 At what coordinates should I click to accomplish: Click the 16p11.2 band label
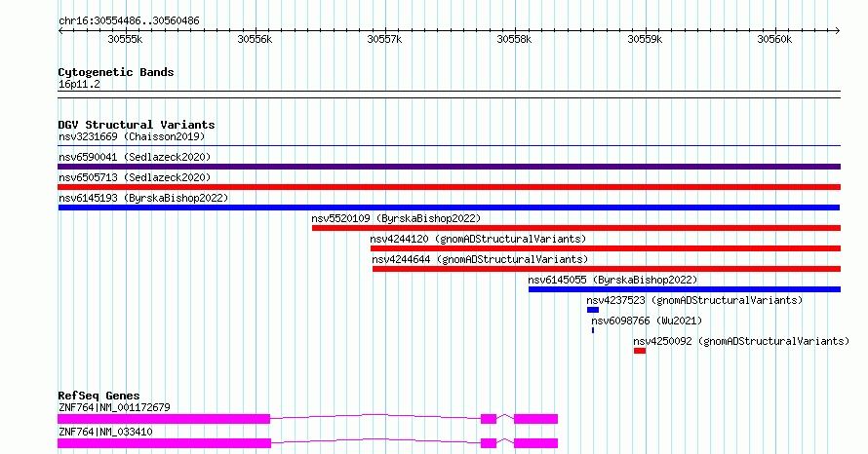click(79, 85)
